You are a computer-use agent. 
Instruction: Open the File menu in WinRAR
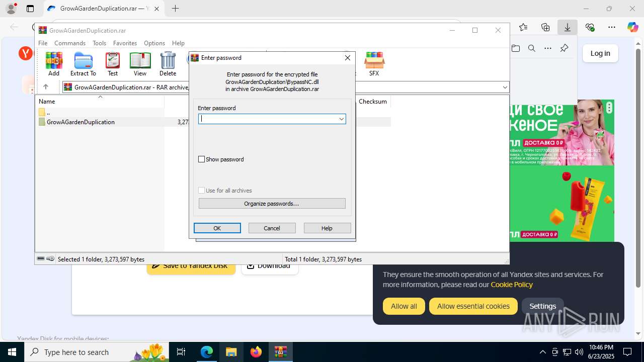43,43
